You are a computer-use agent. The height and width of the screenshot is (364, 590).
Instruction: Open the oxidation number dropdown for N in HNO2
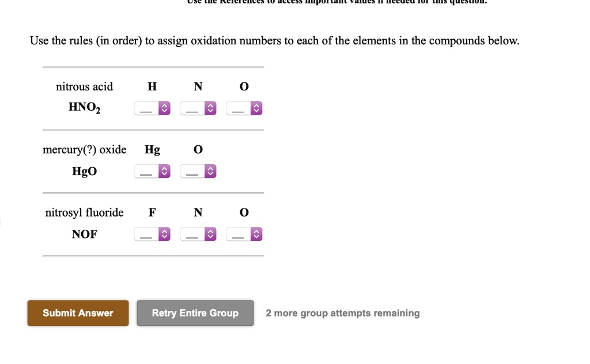198,108
